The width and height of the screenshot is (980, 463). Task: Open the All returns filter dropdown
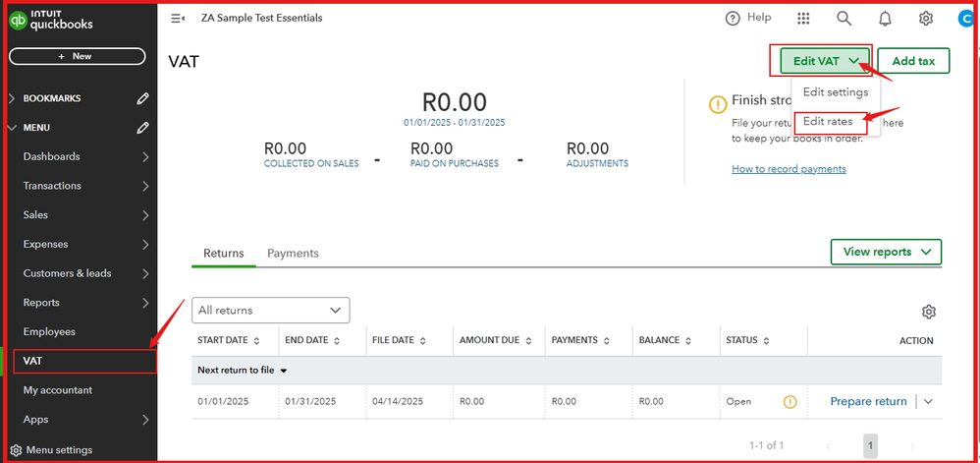coord(271,311)
